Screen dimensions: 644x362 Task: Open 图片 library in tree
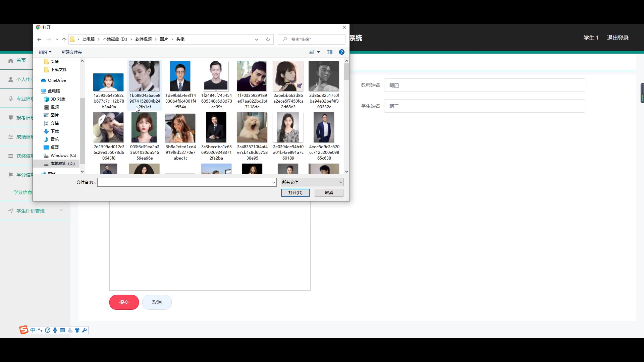pos(51,115)
